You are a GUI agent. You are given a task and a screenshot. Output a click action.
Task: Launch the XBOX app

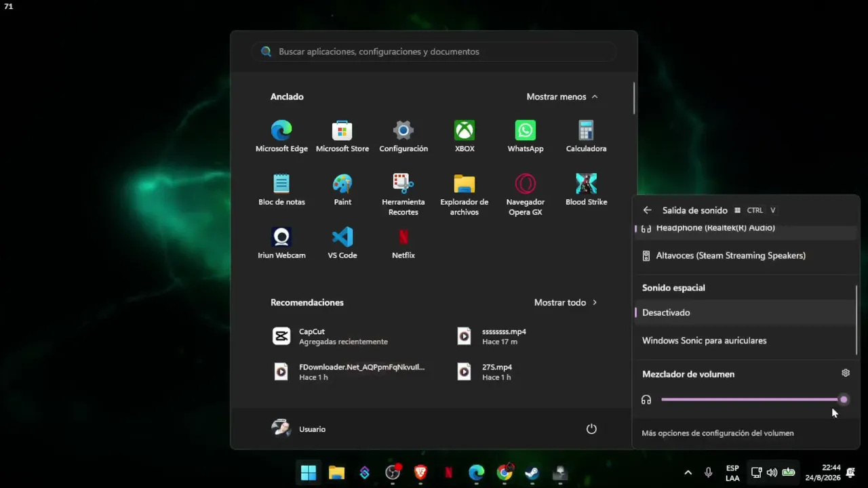(465, 136)
